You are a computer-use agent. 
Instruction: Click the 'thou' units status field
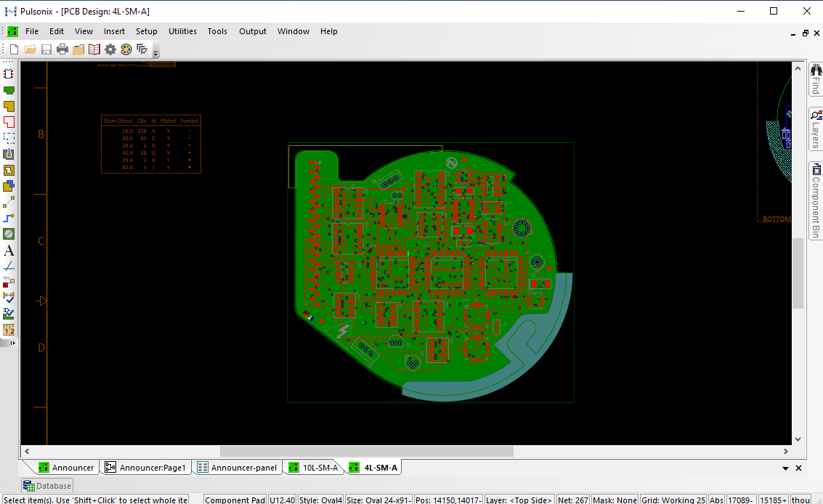click(800, 500)
